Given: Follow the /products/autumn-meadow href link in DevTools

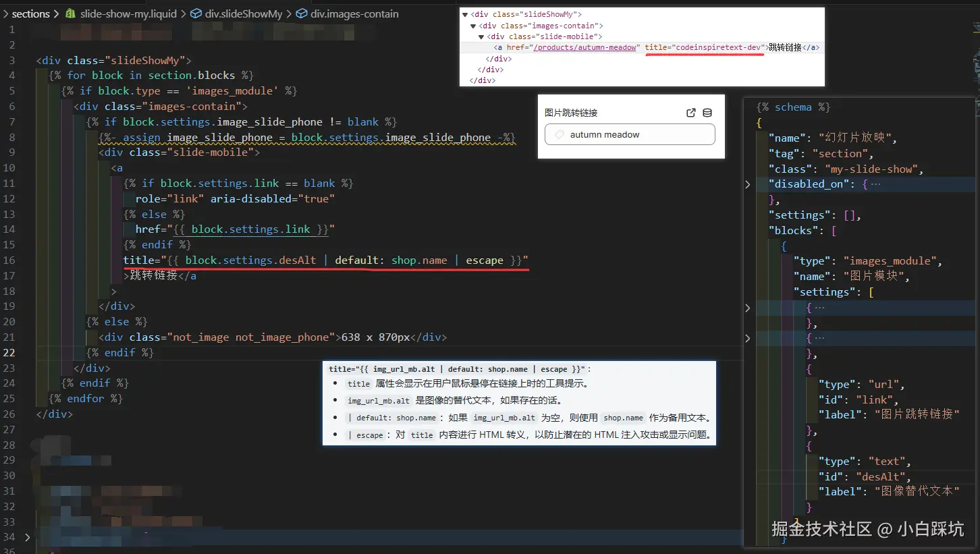Looking at the screenshot, I should click(584, 47).
